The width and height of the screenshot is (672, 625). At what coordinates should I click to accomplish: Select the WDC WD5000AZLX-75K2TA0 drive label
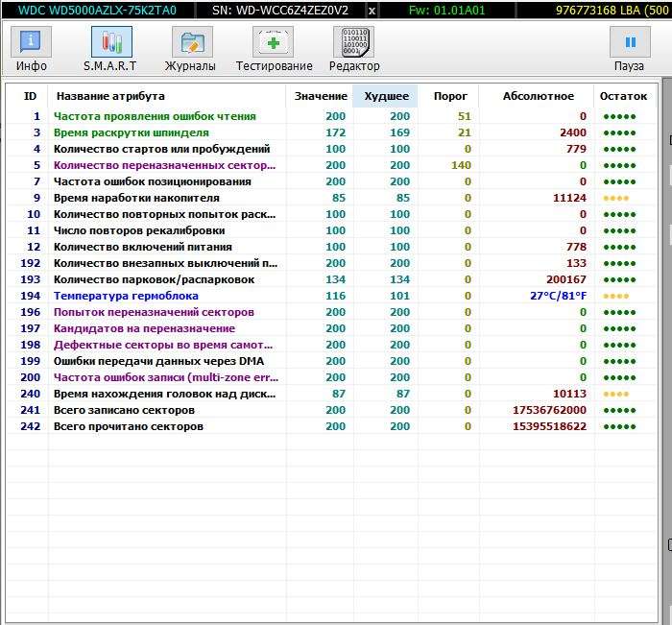click(97, 11)
